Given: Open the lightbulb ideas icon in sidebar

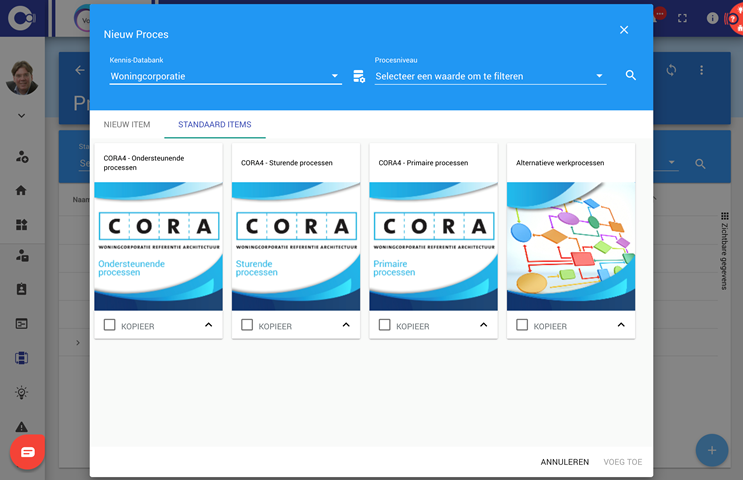Looking at the screenshot, I should 21,392.
